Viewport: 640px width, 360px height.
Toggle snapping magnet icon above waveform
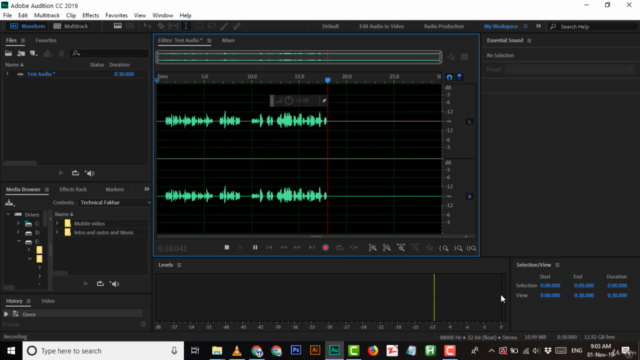point(449,77)
